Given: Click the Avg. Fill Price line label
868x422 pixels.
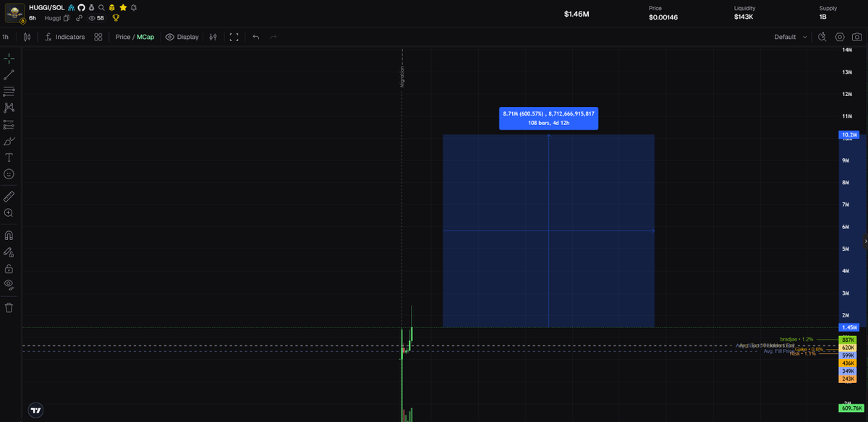Looking at the screenshot, I should pyautogui.click(x=778, y=351).
